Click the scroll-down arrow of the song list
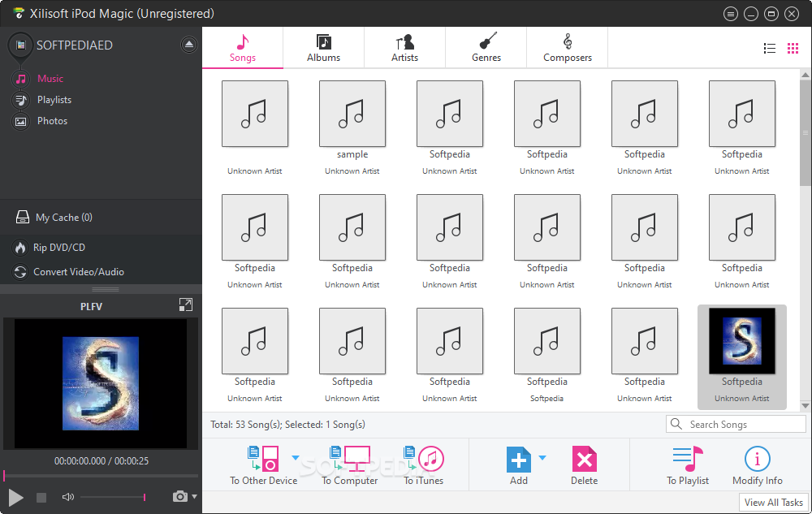Image resolution: width=812 pixels, height=514 pixels. point(806,405)
